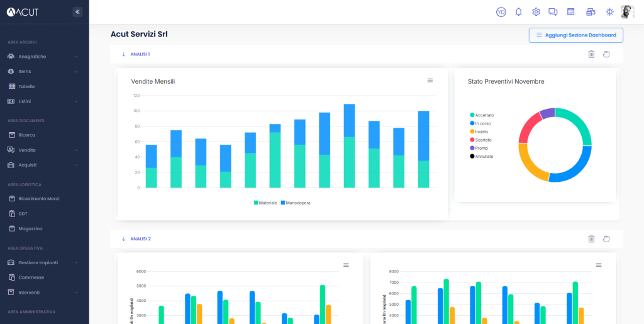Image resolution: width=644 pixels, height=324 pixels.
Task: Open the mail envelopes icon
Action: click(591, 12)
